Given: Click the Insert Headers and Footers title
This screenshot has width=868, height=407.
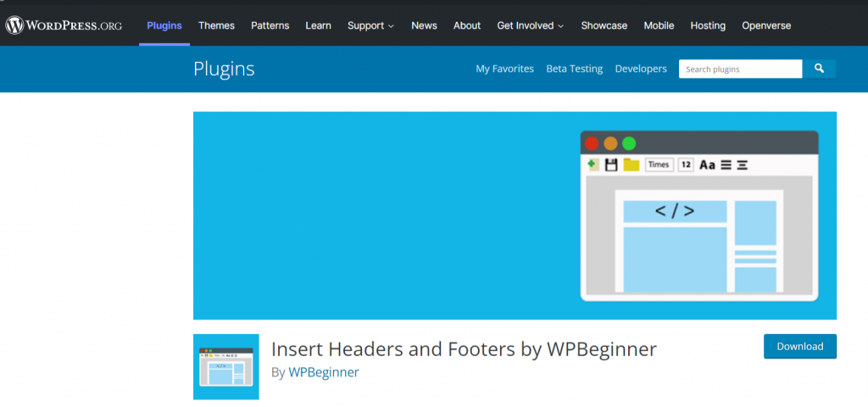Looking at the screenshot, I should [x=464, y=348].
